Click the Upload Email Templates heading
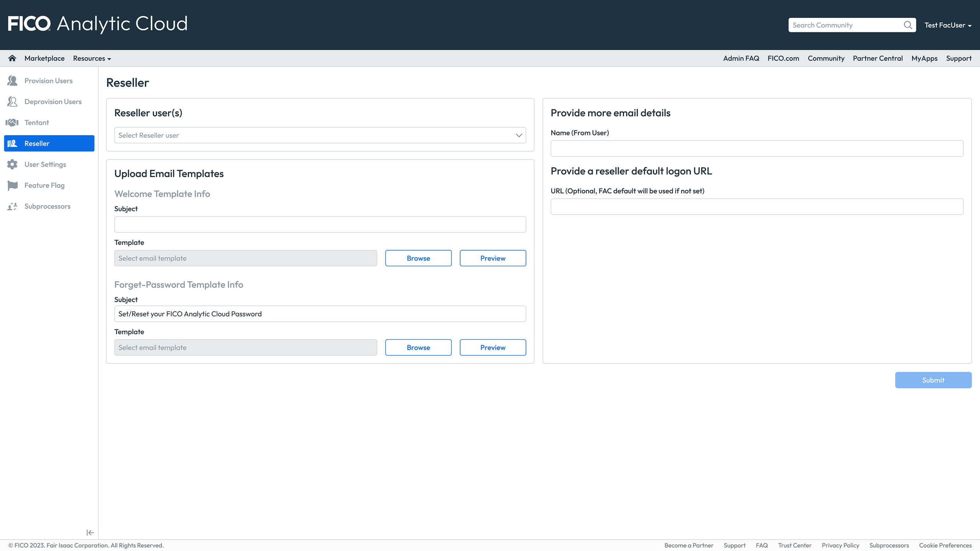Image resolution: width=980 pixels, height=551 pixels. [x=169, y=174]
